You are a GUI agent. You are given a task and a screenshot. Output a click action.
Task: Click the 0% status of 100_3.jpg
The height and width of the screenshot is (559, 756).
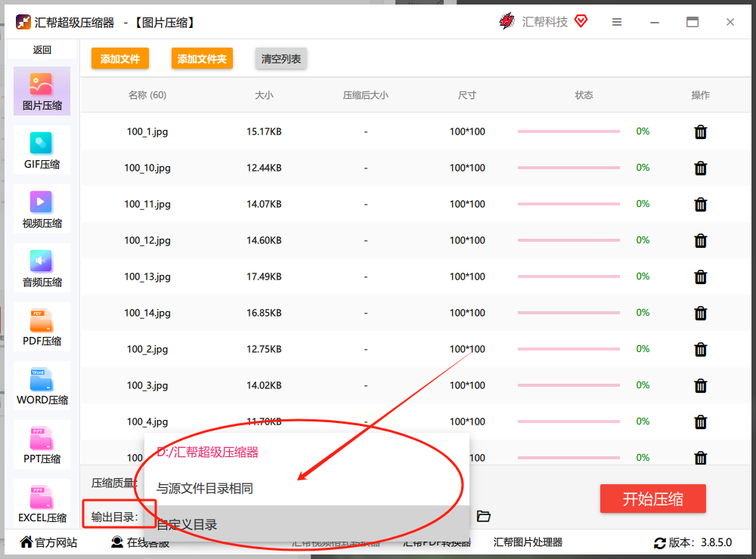[643, 385]
